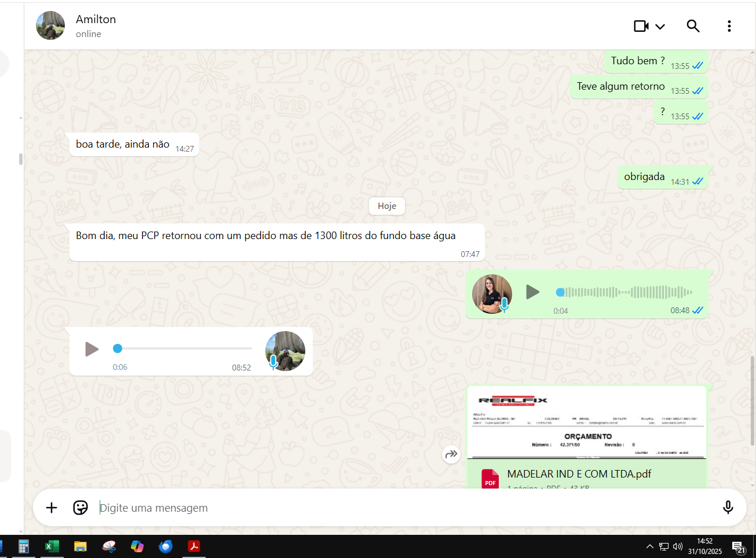Image resolution: width=756 pixels, height=558 pixels.
Task: Open the attach plus menu
Action: pyautogui.click(x=52, y=508)
